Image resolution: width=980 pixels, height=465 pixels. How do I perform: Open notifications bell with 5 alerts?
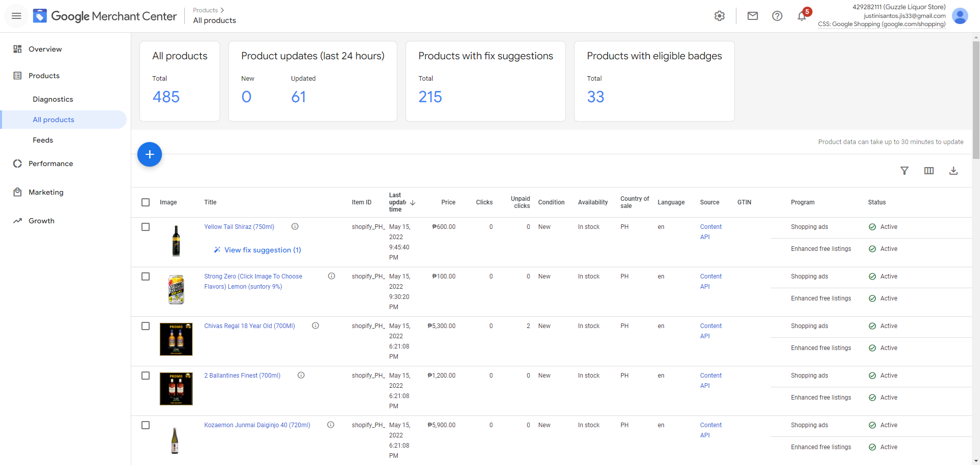coord(802,16)
